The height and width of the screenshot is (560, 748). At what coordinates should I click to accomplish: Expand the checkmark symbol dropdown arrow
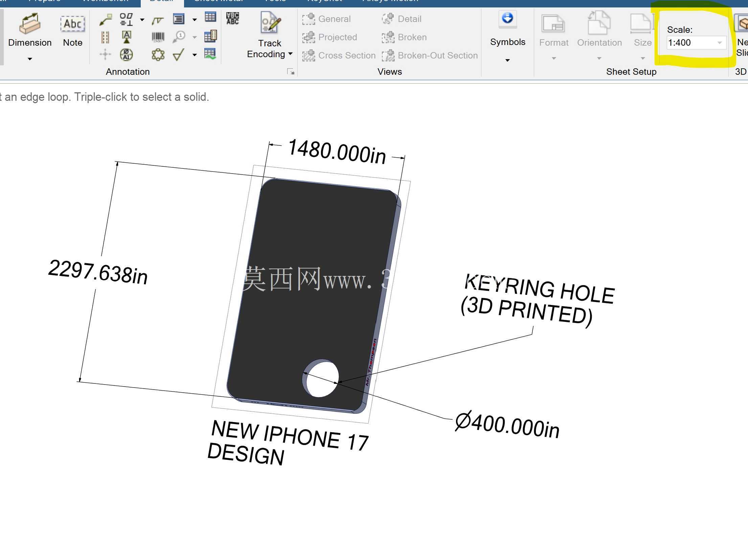[x=195, y=55]
